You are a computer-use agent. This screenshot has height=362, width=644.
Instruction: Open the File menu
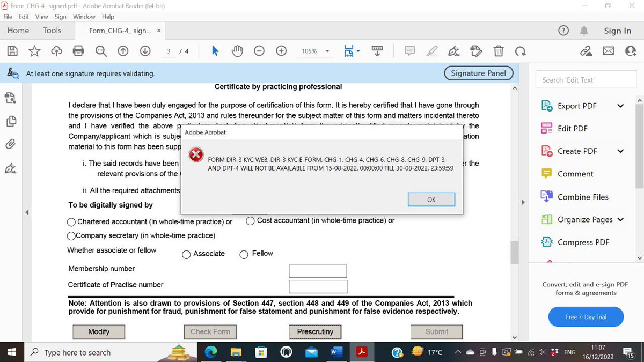pos(8,17)
